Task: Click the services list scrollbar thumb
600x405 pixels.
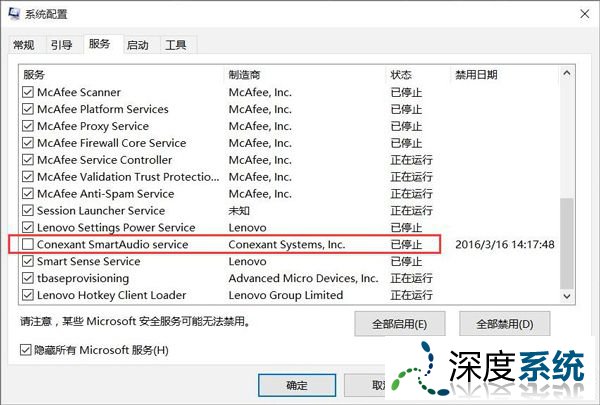Action: pos(567,243)
